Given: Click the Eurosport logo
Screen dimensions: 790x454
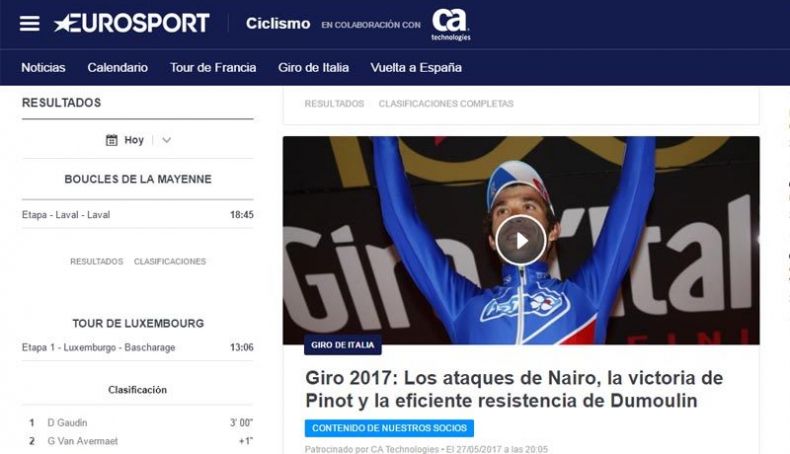Looking at the screenshot, I should [x=131, y=23].
